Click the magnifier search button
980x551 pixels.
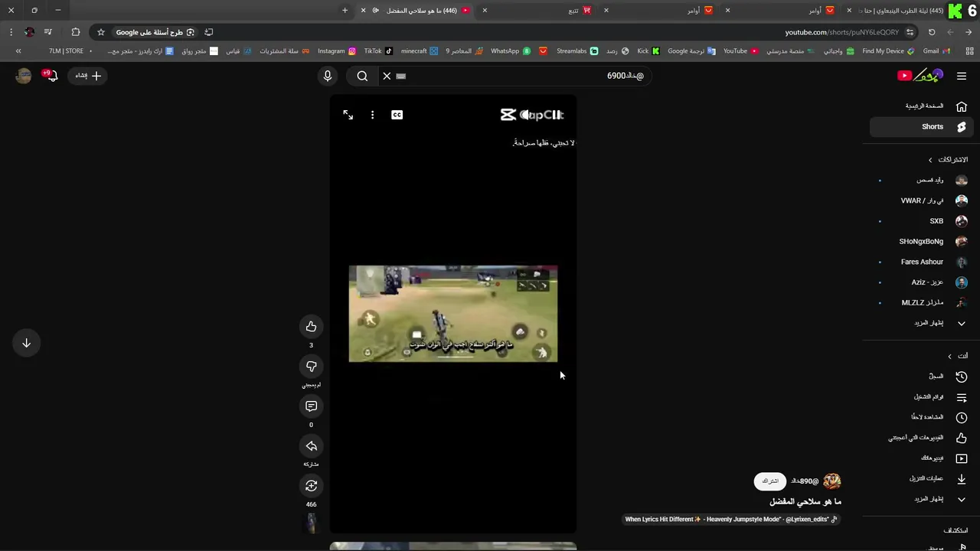[362, 76]
